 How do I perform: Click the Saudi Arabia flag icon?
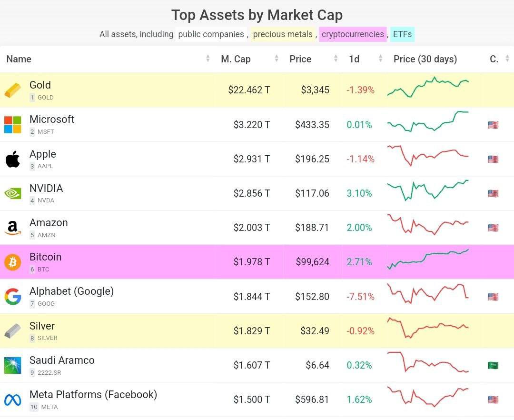493,365
